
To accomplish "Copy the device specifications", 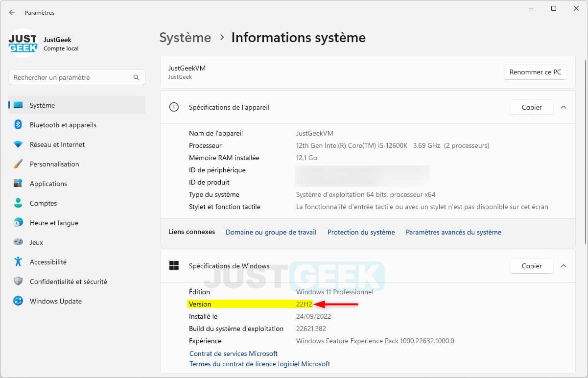I will coord(532,107).
